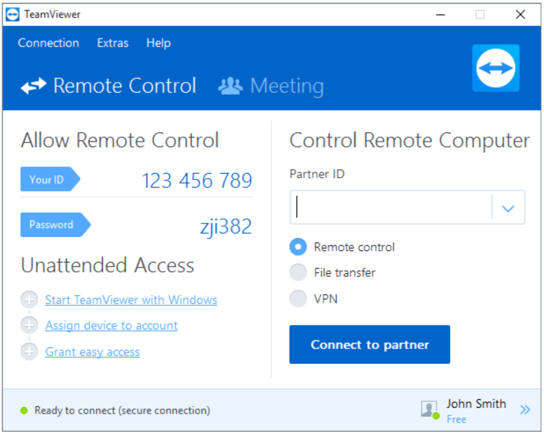This screenshot has height=435, width=544.
Task: Click plus icon beside Grant easy access
Action: (29, 351)
